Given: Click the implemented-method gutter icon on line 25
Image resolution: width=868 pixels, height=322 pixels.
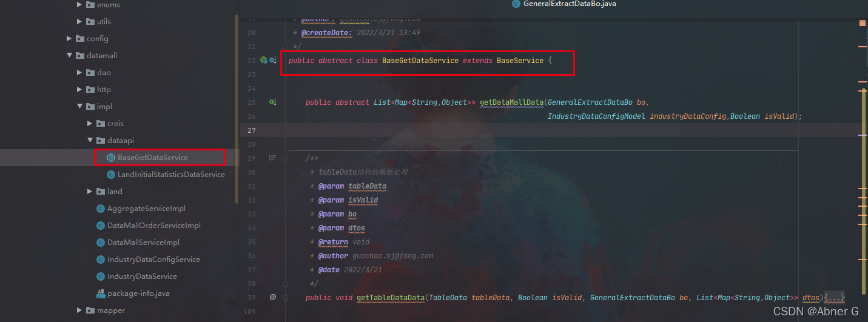Looking at the screenshot, I should pyautogui.click(x=273, y=102).
